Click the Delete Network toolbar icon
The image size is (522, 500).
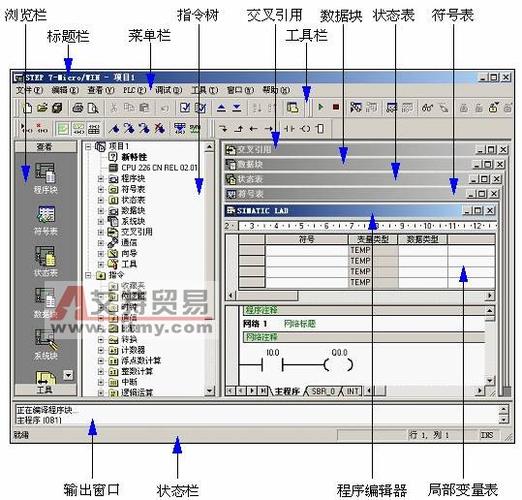(42, 128)
